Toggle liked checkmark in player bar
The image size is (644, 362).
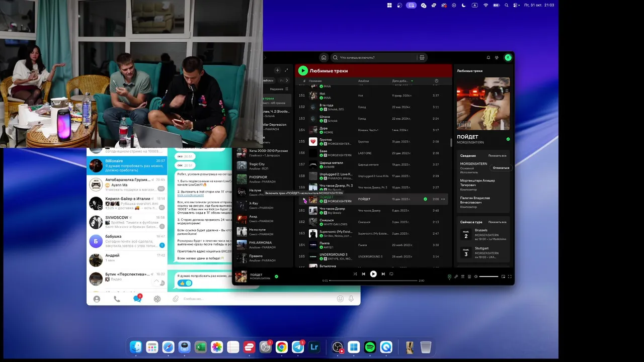coord(276,276)
